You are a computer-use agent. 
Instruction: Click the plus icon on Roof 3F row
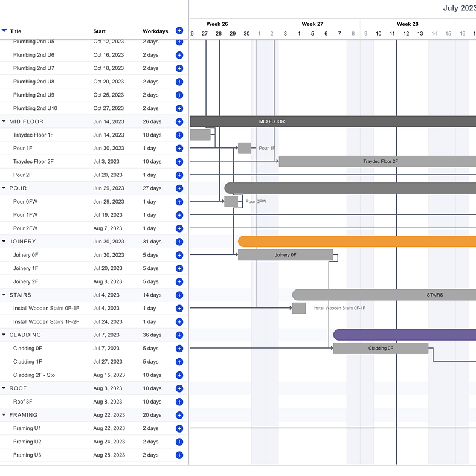tap(179, 402)
